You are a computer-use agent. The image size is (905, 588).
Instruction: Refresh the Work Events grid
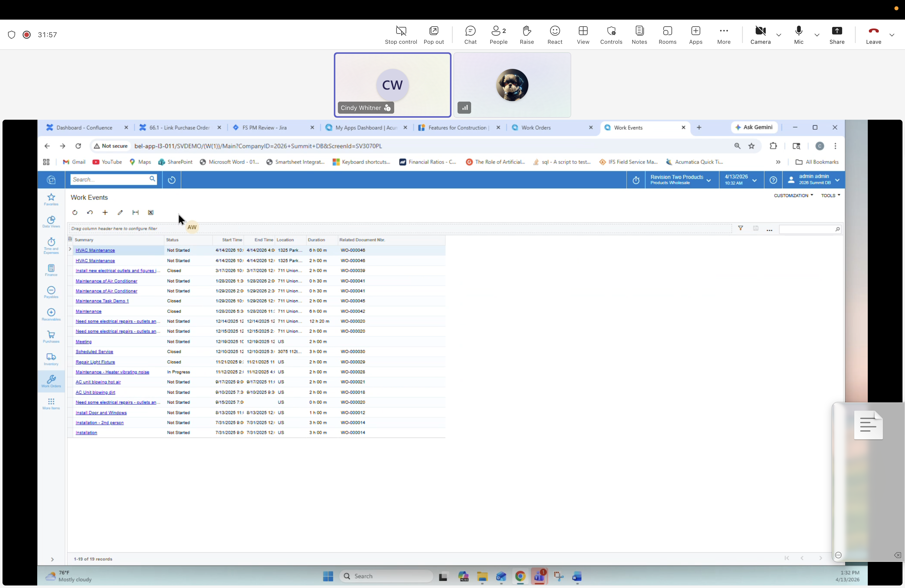coord(75,213)
